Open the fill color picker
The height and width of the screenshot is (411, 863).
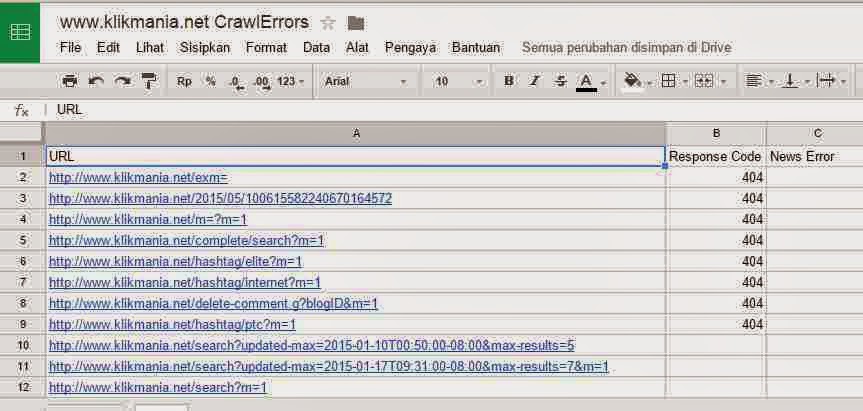(x=637, y=81)
